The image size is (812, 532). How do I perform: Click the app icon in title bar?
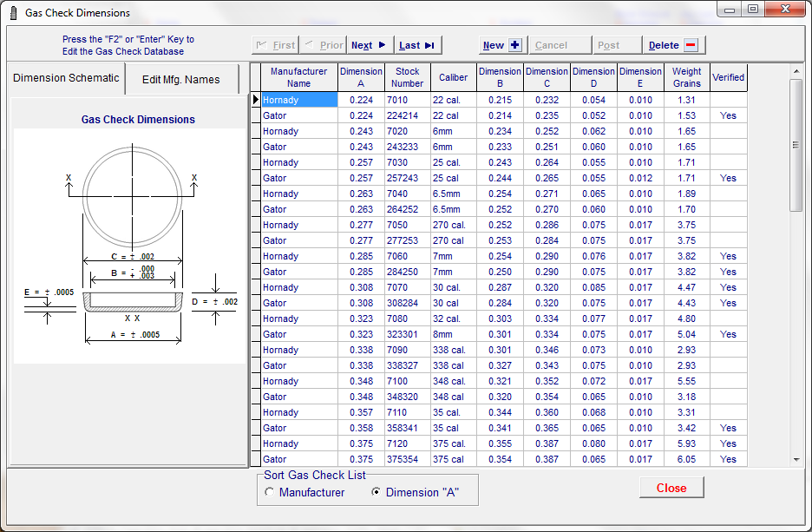coord(14,12)
